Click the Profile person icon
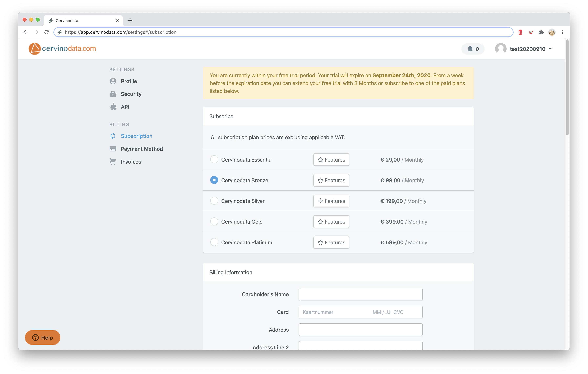Viewport: 588px width, 374px height. tap(113, 81)
